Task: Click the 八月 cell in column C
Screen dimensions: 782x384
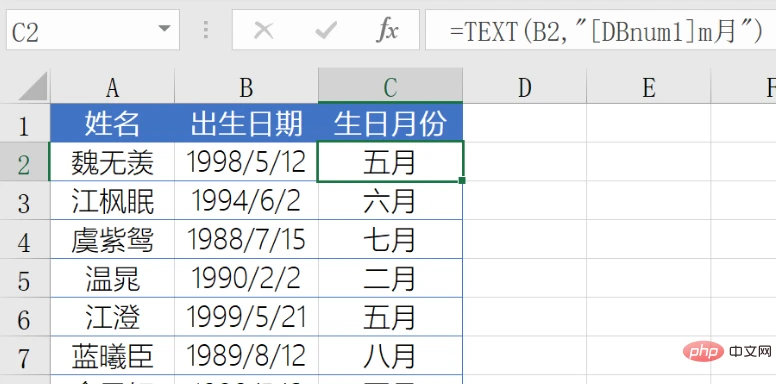Action: click(x=390, y=356)
